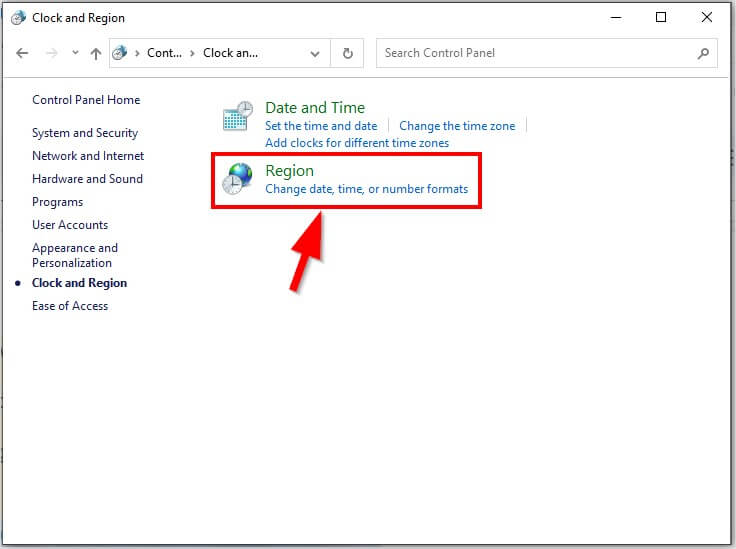Click the Forward arrow navigation button
Viewport: 736px width, 549px height.
click(52, 53)
